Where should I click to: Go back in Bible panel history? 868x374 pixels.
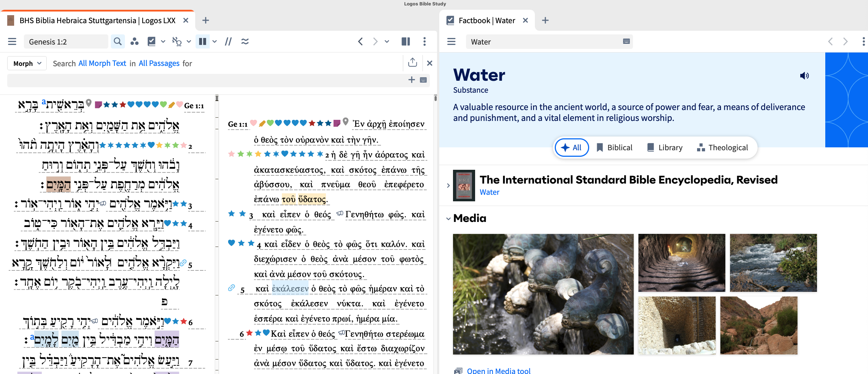click(x=360, y=42)
